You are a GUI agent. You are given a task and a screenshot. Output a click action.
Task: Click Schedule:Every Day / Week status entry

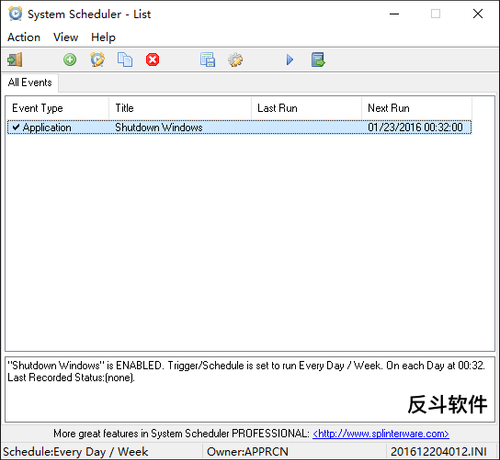(75, 452)
